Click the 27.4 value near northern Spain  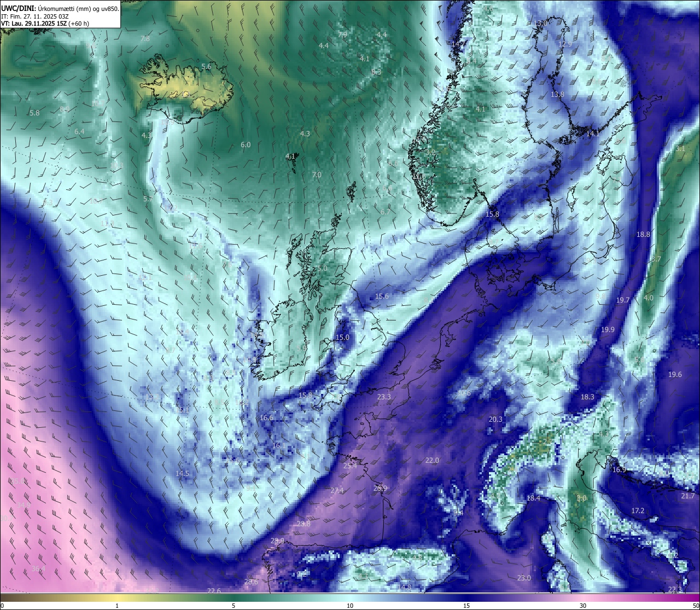tap(337, 491)
